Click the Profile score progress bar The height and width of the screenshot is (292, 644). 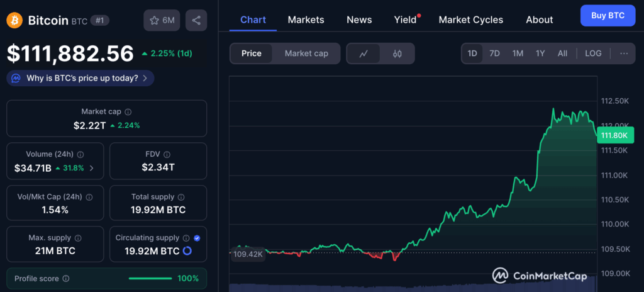150,278
